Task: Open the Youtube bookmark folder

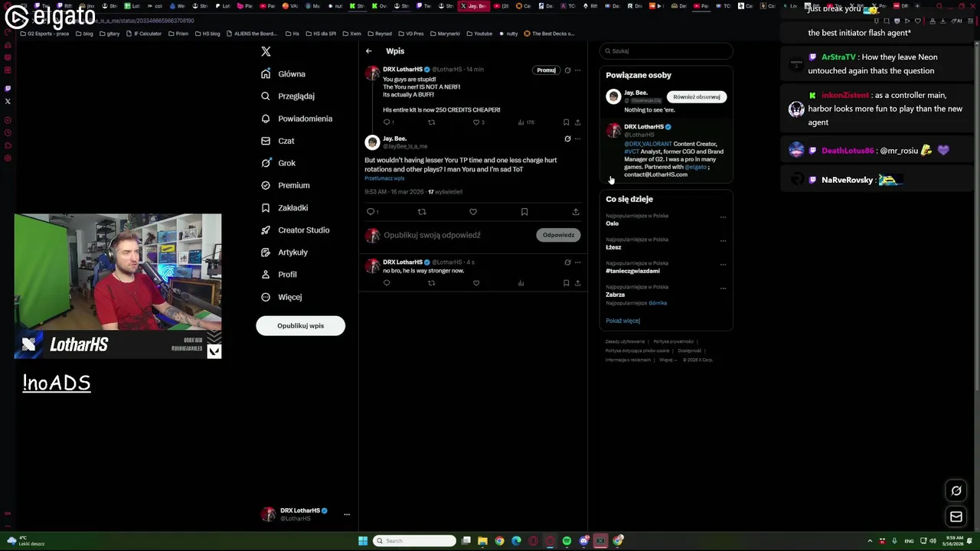Action: (479, 34)
